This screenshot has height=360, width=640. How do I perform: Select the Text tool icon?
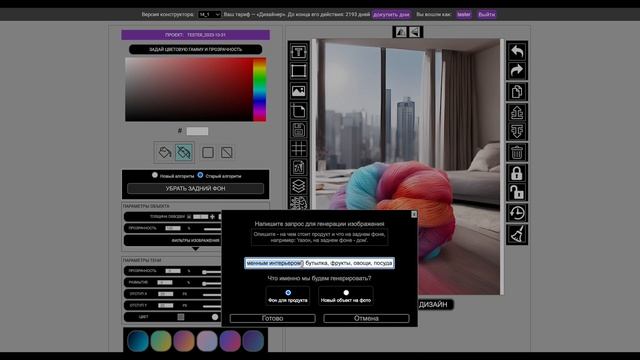click(298, 52)
